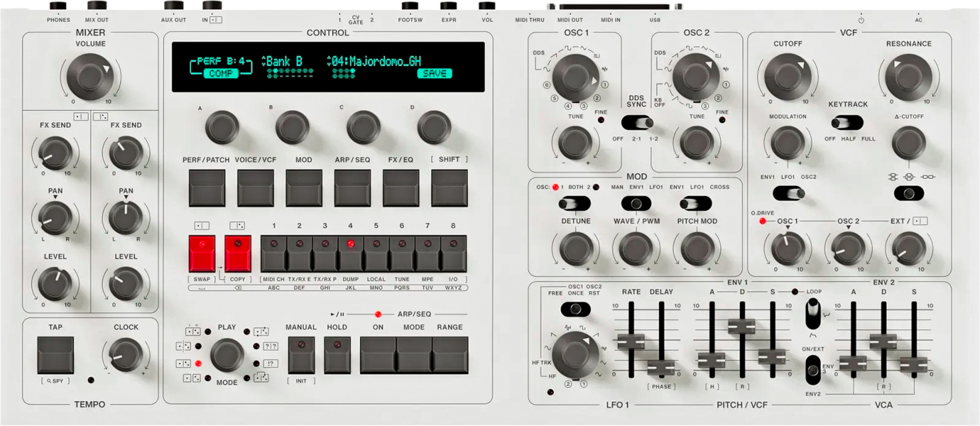Click the arpeggiator RANGE button

point(450,355)
